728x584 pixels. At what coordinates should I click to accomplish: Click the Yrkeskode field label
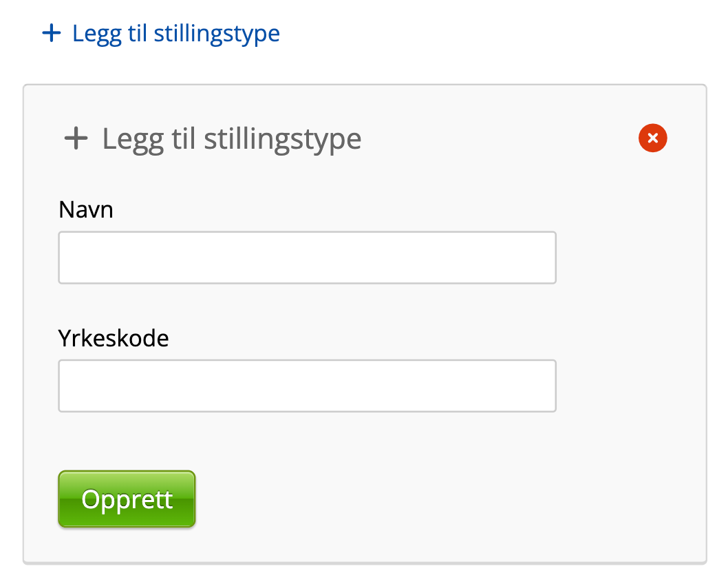pos(114,338)
